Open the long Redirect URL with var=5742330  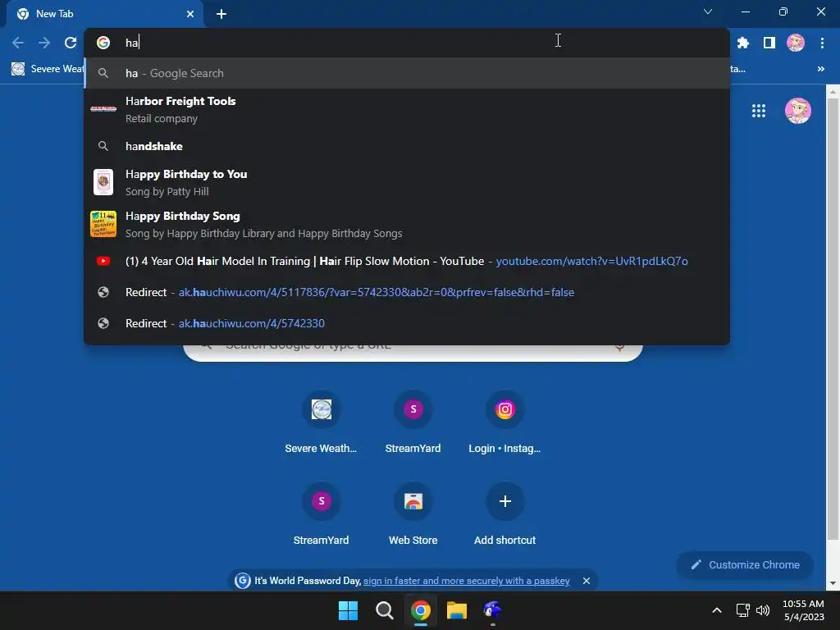coord(407,292)
